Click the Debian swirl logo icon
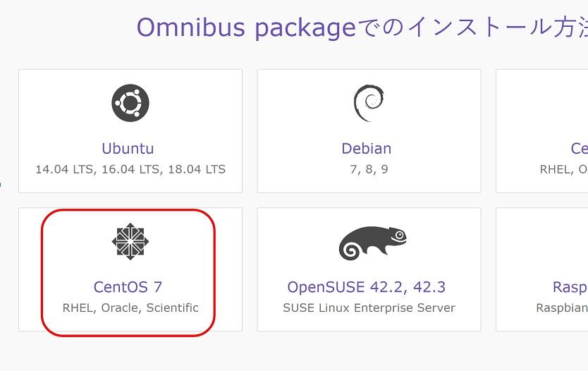 coord(369,103)
